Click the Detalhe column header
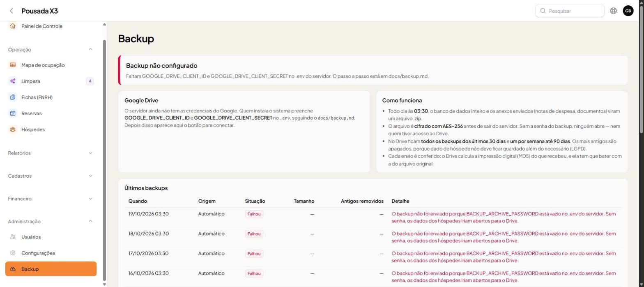This screenshot has width=644, height=287. coord(400,201)
